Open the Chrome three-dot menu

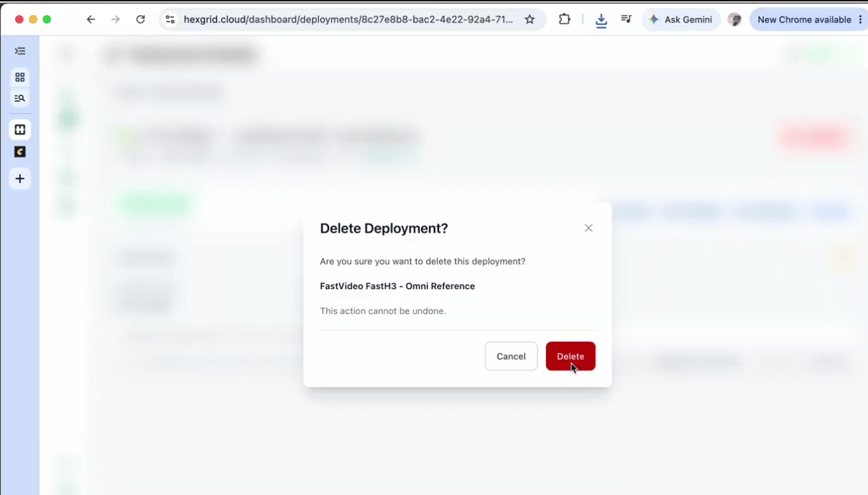[x=860, y=19]
